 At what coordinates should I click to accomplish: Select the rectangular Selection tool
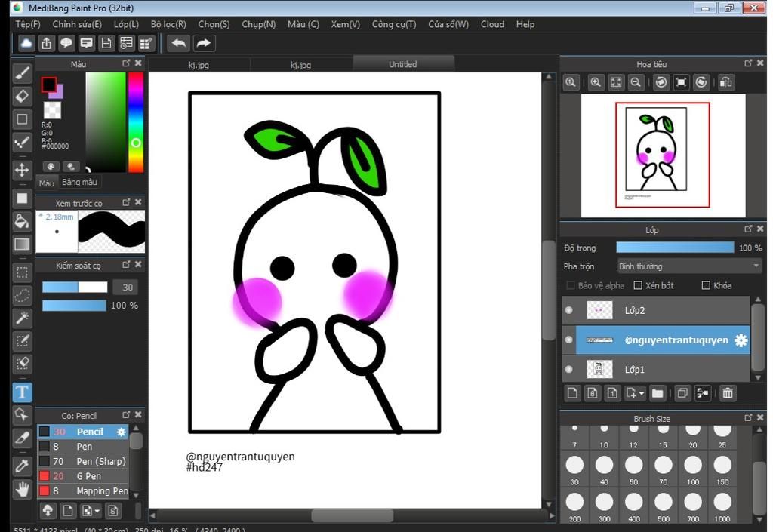coord(22,272)
